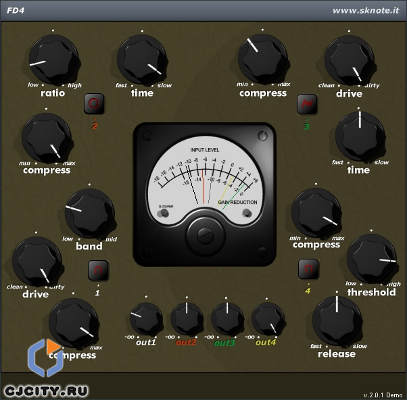
Task: Click the top-left time fast/slow knob
Action: pyautogui.click(x=142, y=60)
